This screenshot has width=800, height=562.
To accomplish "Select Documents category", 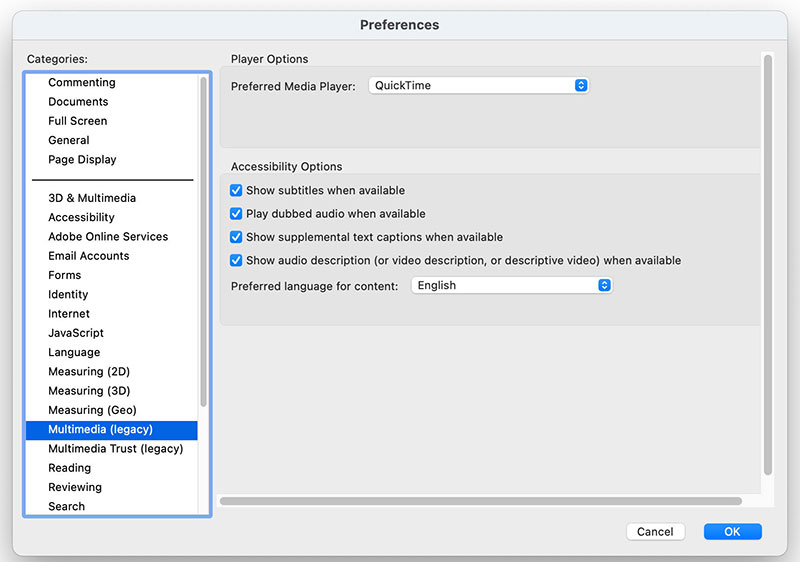I will [x=78, y=102].
